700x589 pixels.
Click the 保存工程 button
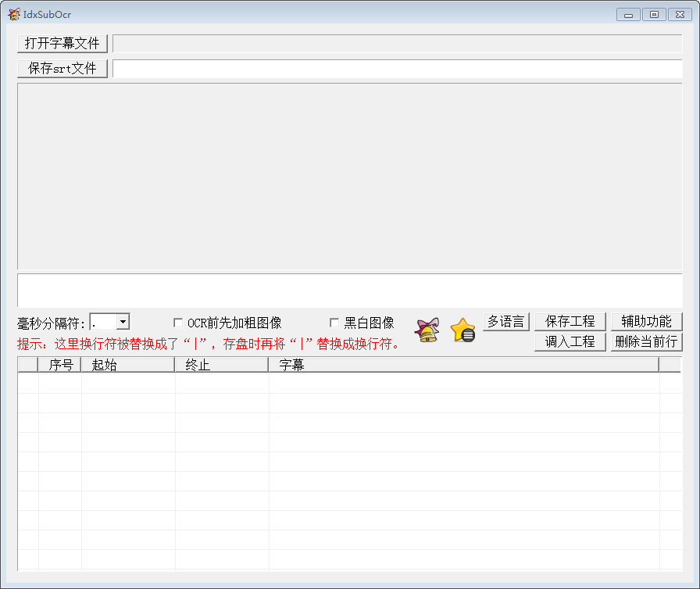(x=570, y=321)
